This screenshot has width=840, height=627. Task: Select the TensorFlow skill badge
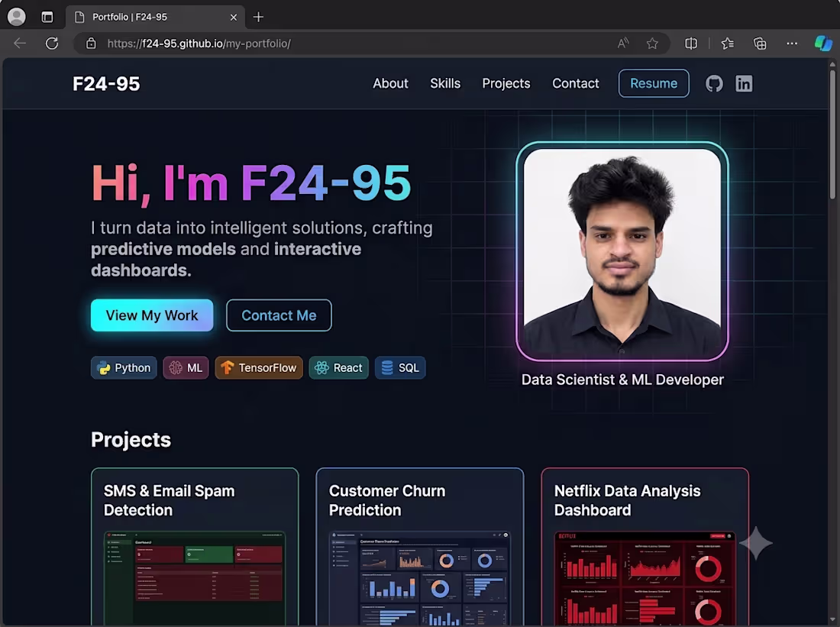(x=259, y=367)
